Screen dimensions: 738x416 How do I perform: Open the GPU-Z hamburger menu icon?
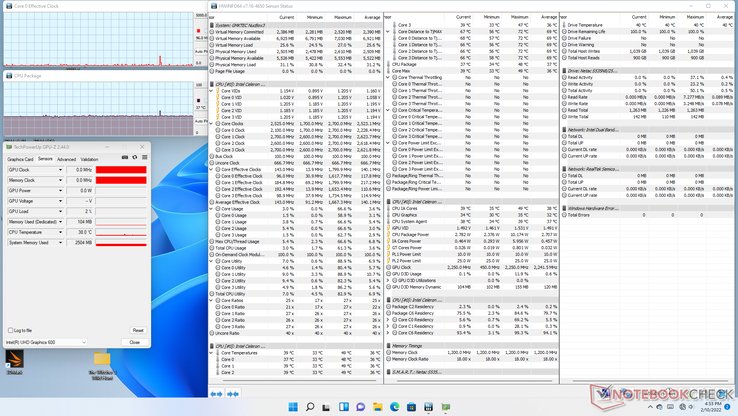click(144, 157)
